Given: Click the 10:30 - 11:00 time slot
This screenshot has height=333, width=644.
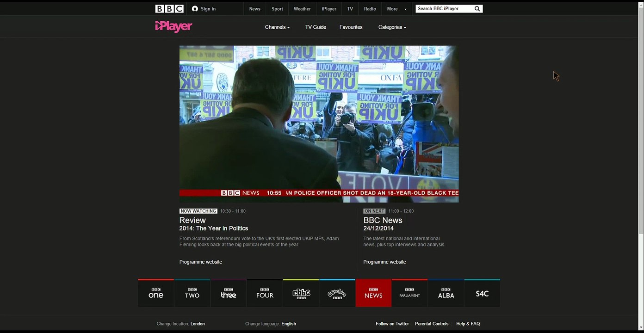Looking at the screenshot, I should pyautogui.click(x=233, y=211).
